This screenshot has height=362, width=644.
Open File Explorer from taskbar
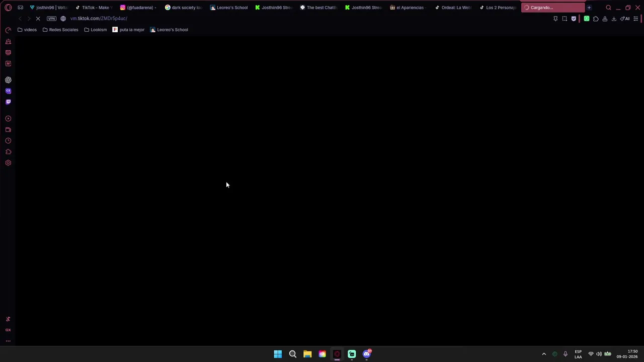click(x=307, y=354)
